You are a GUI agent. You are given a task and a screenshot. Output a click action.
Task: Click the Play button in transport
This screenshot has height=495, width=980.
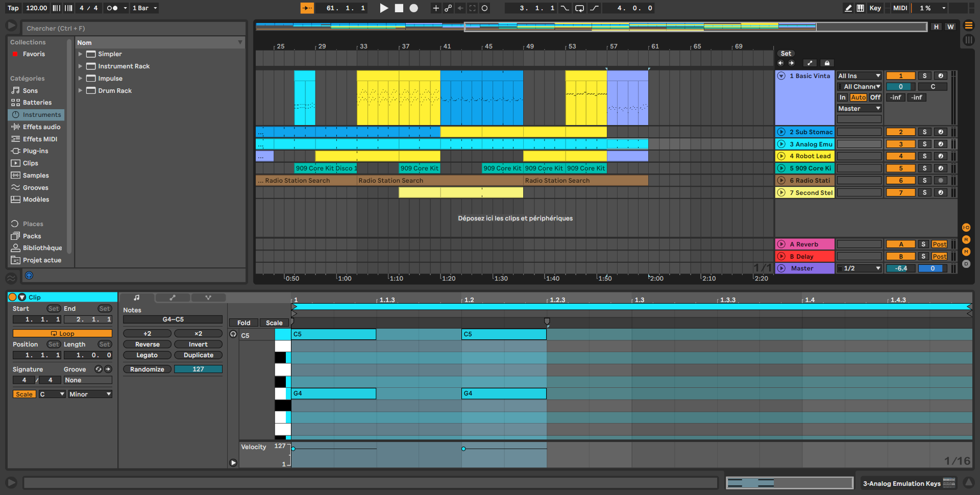384,8
